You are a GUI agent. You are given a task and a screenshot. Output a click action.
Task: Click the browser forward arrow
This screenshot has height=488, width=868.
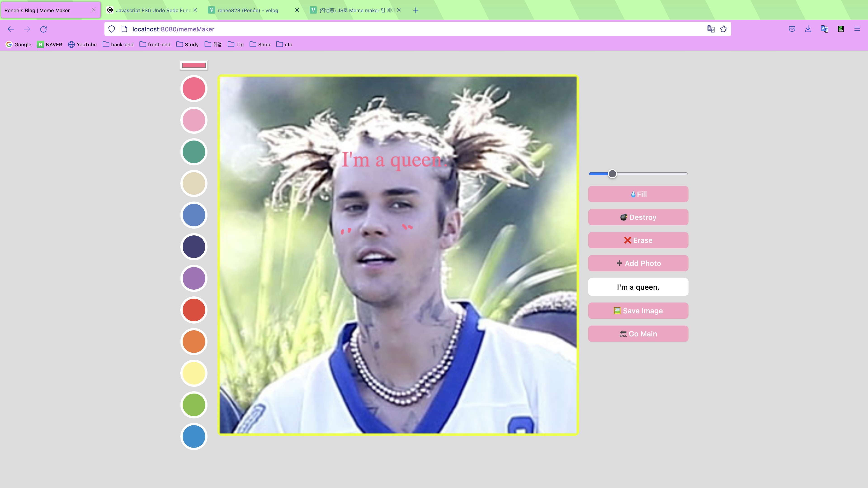tap(27, 29)
